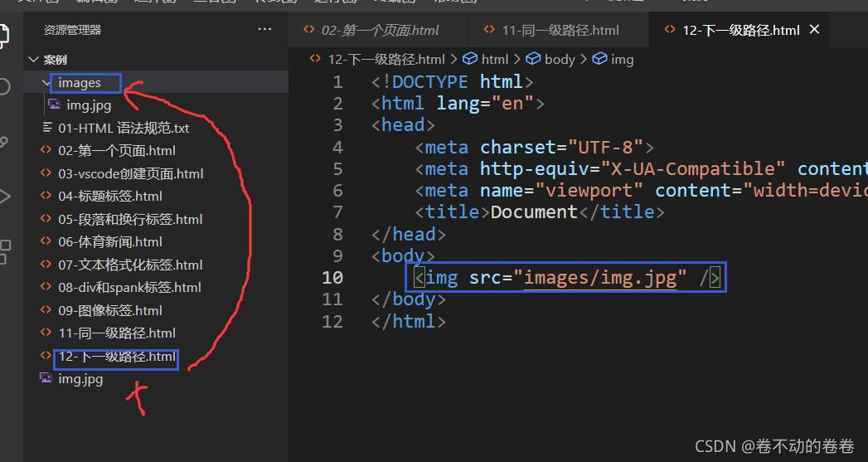The width and height of the screenshot is (868, 462).
Task: Click line number 4 in the gutter
Action: pyautogui.click(x=337, y=148)
